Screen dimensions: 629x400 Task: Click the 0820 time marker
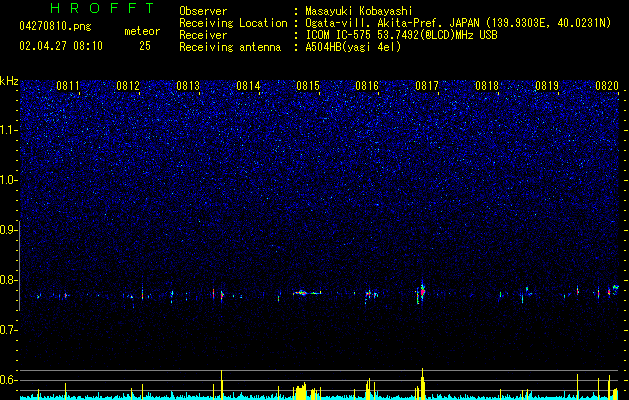pyautogui.click(x=607, y=86)
